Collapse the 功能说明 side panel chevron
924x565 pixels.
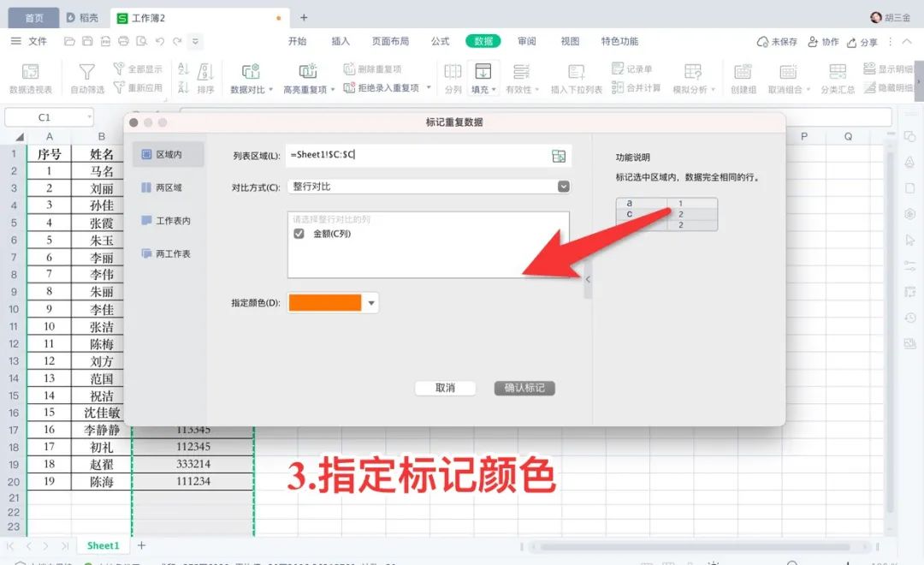click(588, 280)
